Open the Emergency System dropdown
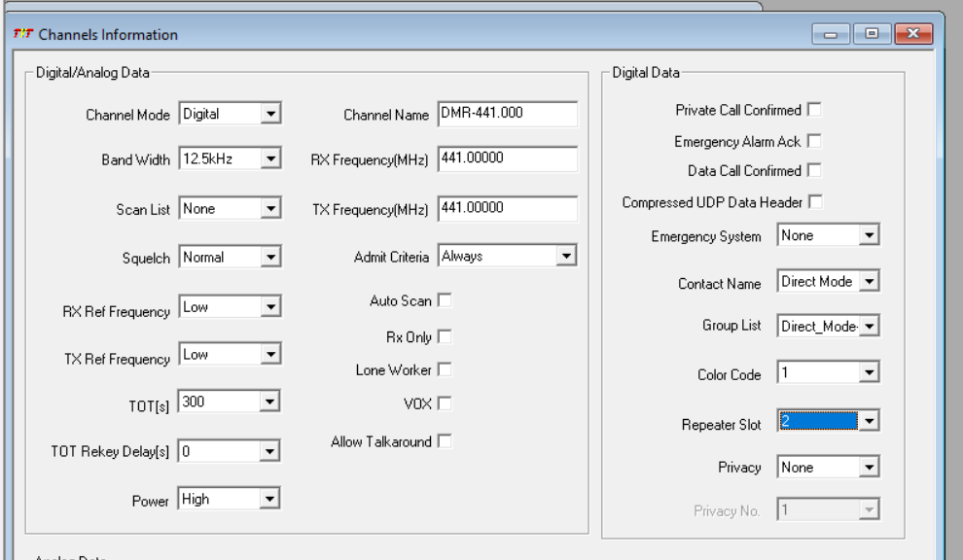 869,235
